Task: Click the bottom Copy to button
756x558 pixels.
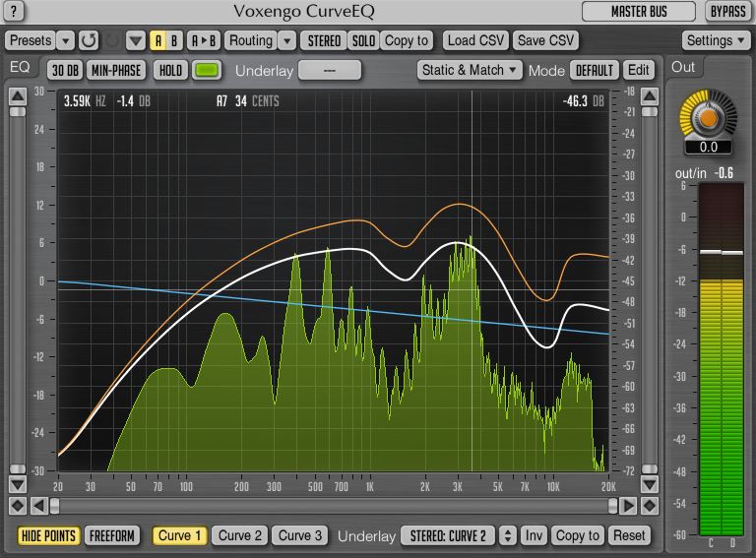Action: pyautogui.click(x=577, y=535)
